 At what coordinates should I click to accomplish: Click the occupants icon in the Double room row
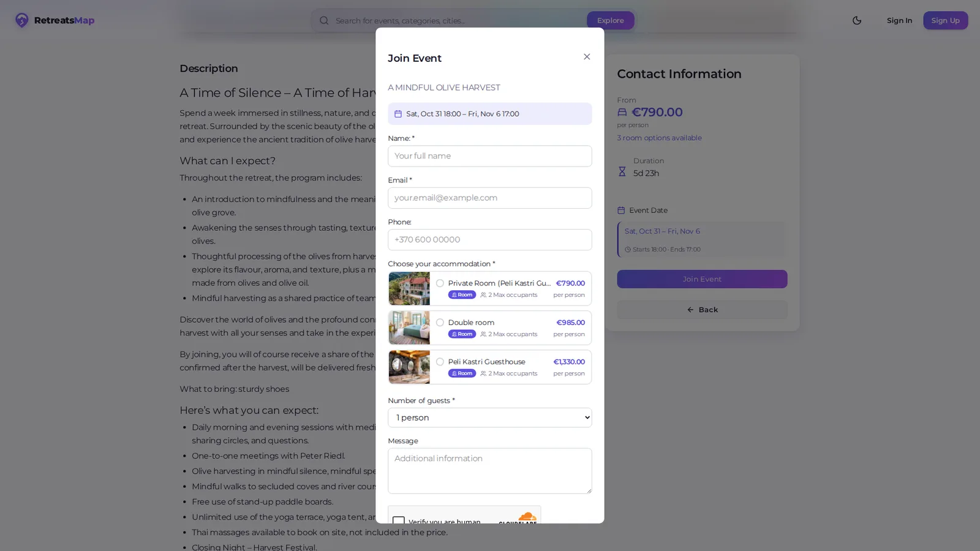click(483, 334)
